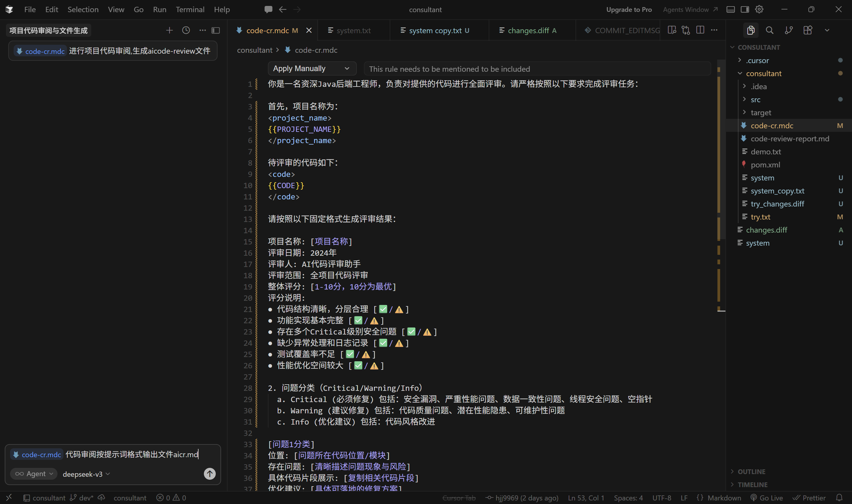Open the Terminal menu
The width and height of the screenshot is (852, 504).
pos(190,9)
